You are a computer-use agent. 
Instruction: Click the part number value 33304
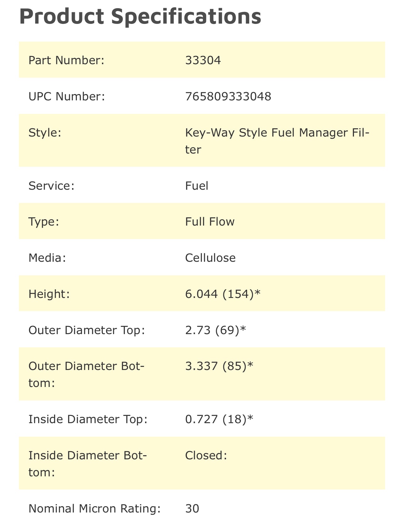click(x=203, y=60)
